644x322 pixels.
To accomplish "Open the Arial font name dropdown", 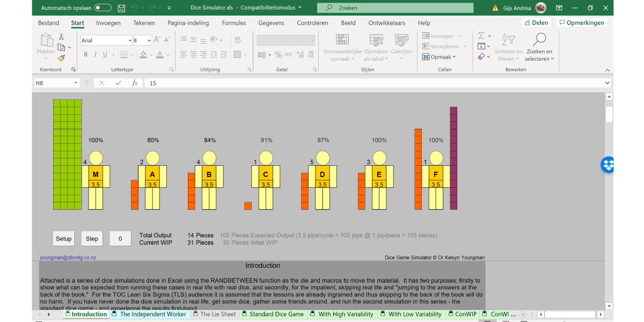I will pyautogui.click(x=130, y=41).
